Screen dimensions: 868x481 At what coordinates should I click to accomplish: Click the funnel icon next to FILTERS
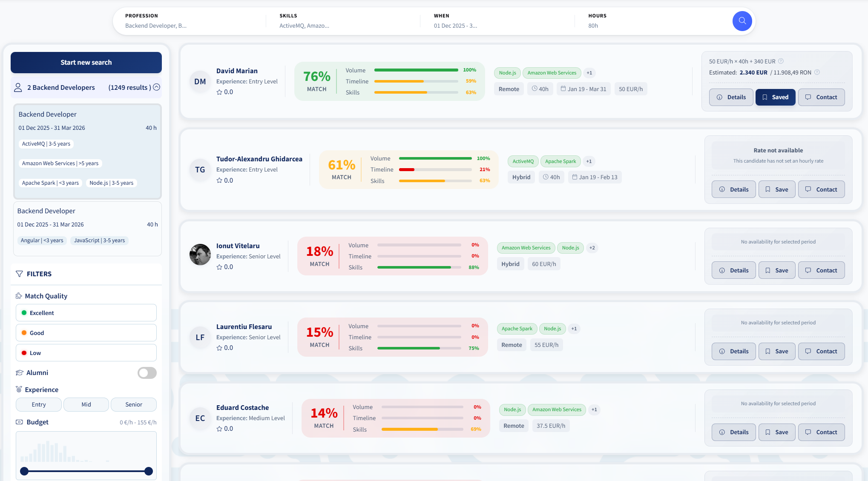coord(19,274)
